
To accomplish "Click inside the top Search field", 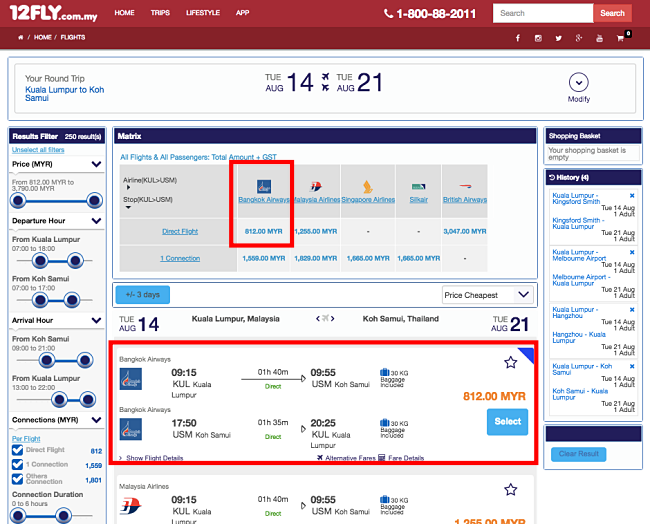I will point(543,13).
